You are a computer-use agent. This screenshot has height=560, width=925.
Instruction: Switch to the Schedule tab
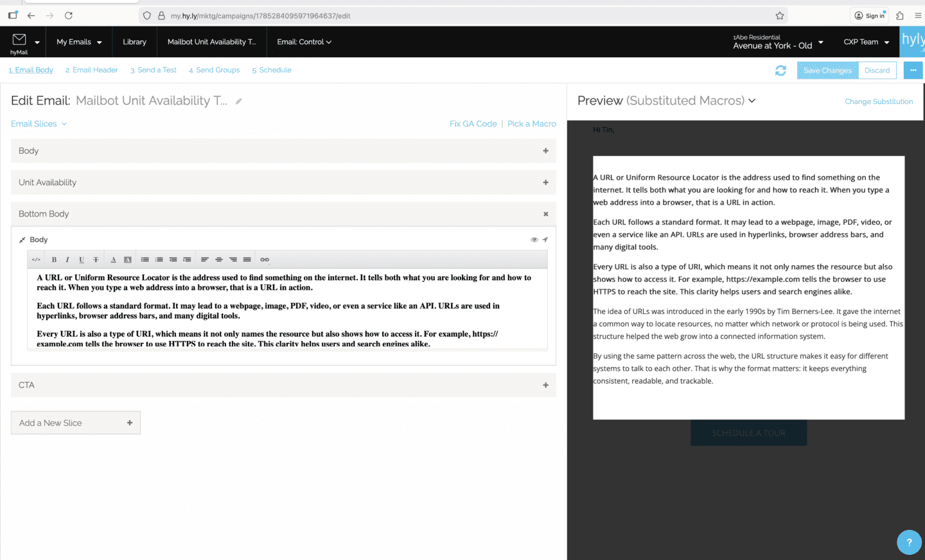(x=272, y=70)
